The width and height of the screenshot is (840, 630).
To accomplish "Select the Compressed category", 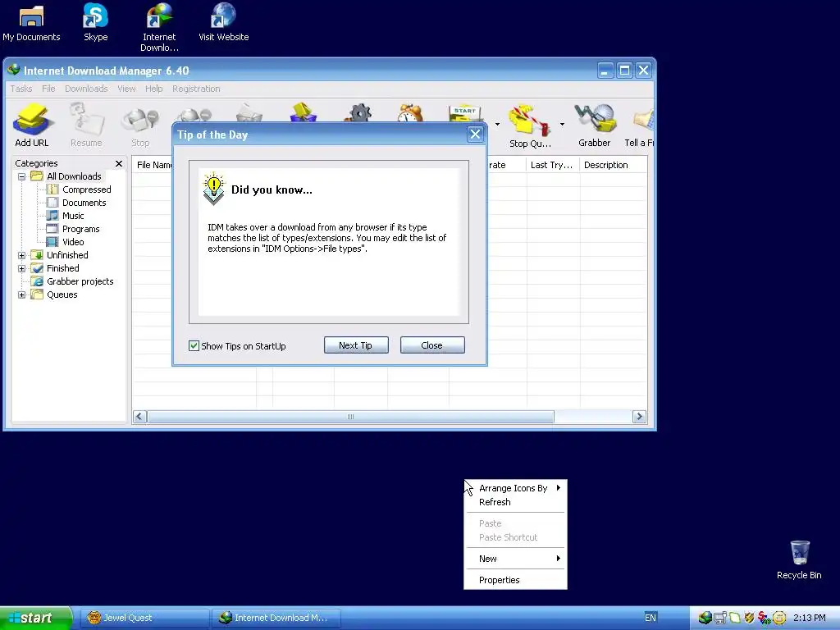I will click(x=86, y=189).
